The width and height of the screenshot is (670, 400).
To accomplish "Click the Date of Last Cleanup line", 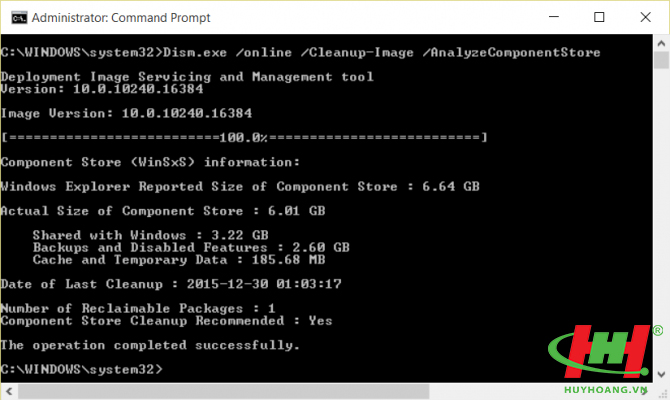I will coord(171,284).
